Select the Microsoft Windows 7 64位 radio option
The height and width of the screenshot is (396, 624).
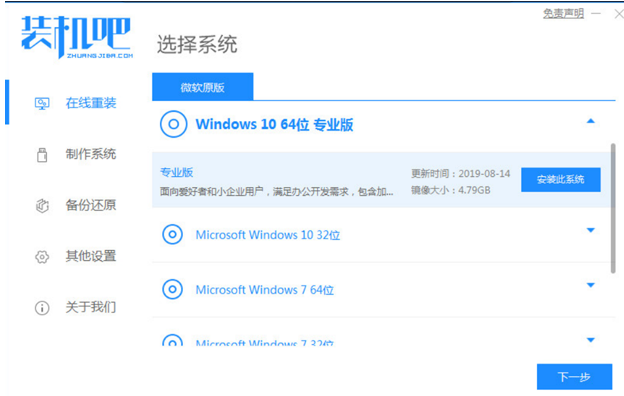(x=172, y=289)
